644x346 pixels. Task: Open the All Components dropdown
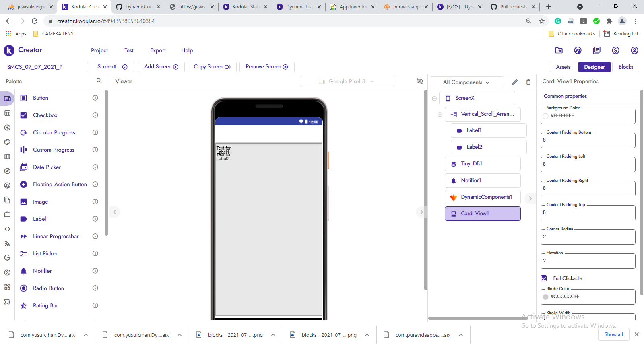[466, 82]
